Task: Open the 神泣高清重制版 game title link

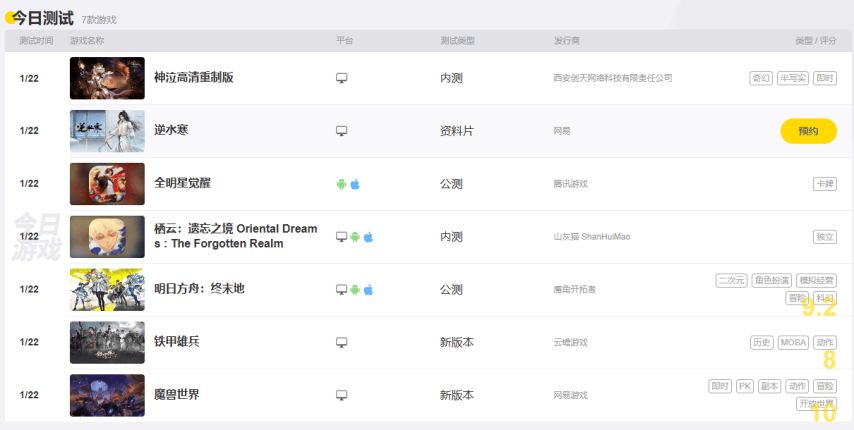Action: (193, 78)
